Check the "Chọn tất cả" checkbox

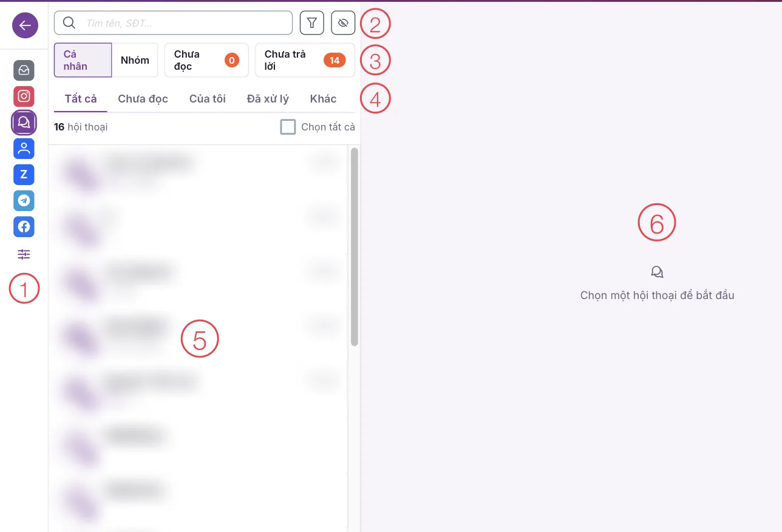[288, 127]
